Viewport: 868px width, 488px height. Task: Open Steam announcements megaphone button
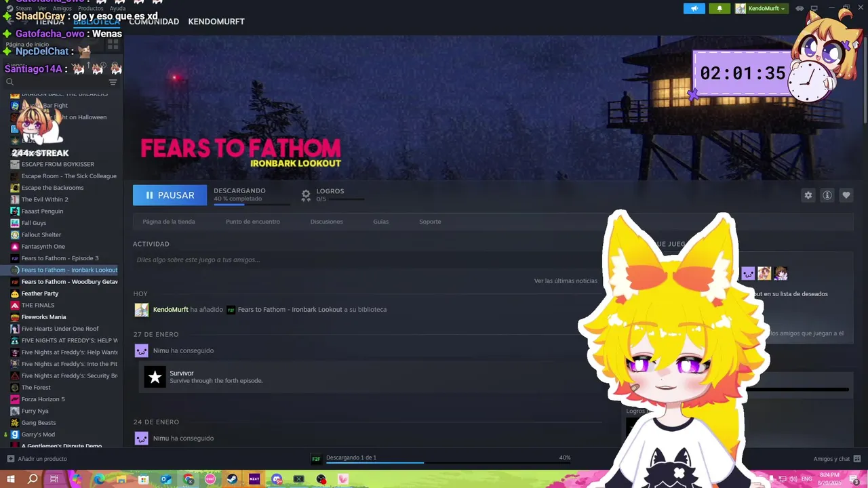pyautogui.click(x=694, y=8)
